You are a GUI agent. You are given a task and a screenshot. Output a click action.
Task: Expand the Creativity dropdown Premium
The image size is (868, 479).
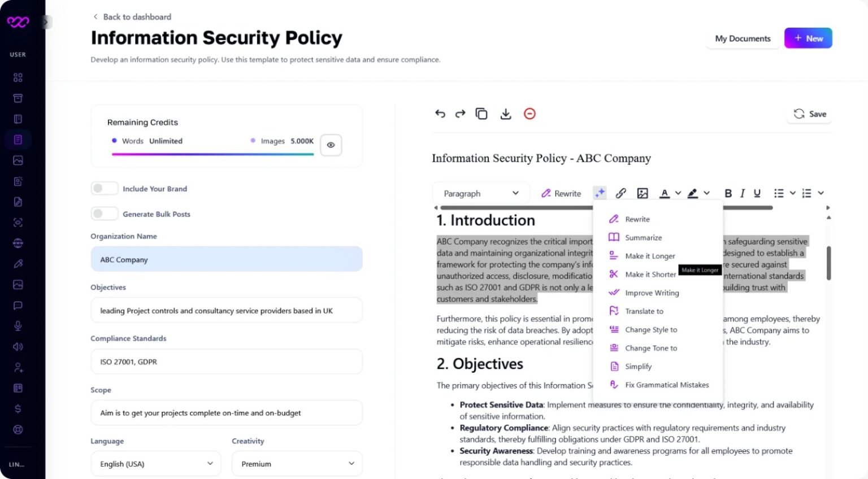[297, 464]
